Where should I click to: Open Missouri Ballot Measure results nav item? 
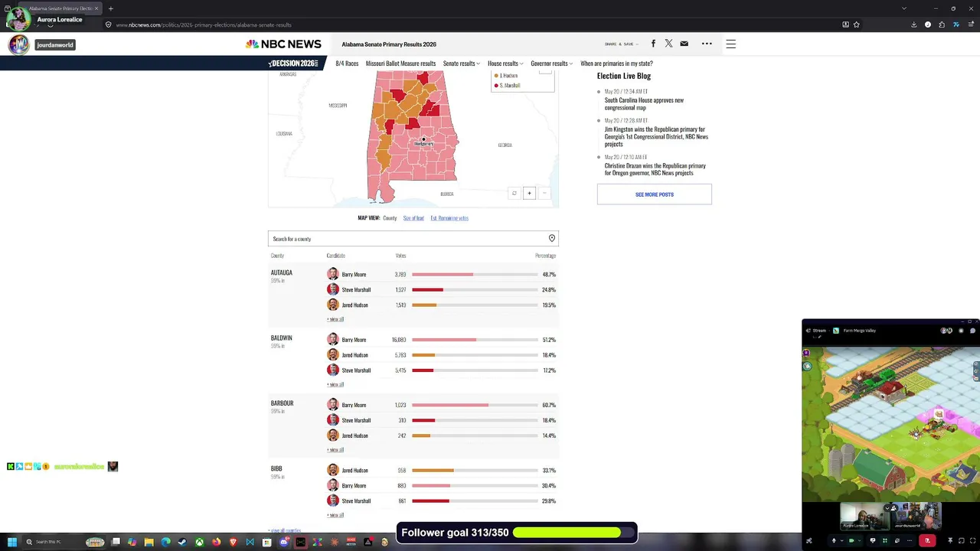tap(400, 64)
